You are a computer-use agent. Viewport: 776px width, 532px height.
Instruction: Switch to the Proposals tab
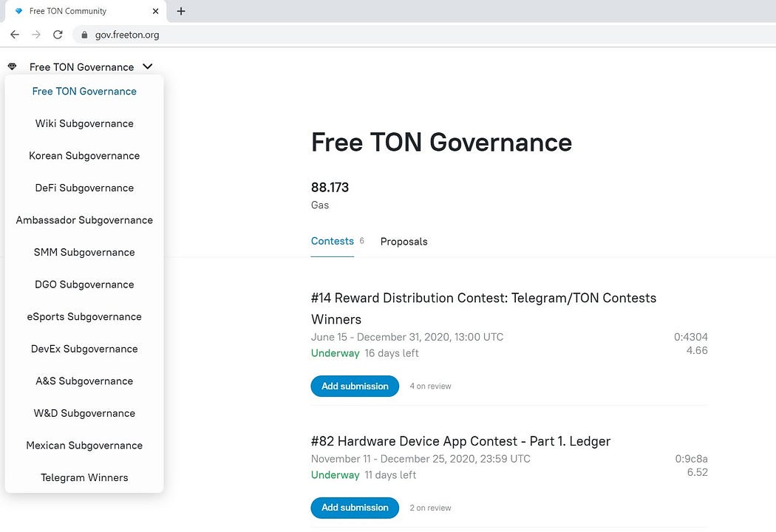[x=404, y=242]
